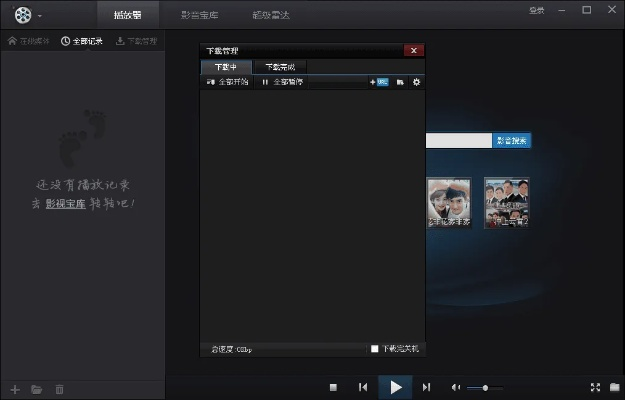Skip to the next track

pos(427,387)
